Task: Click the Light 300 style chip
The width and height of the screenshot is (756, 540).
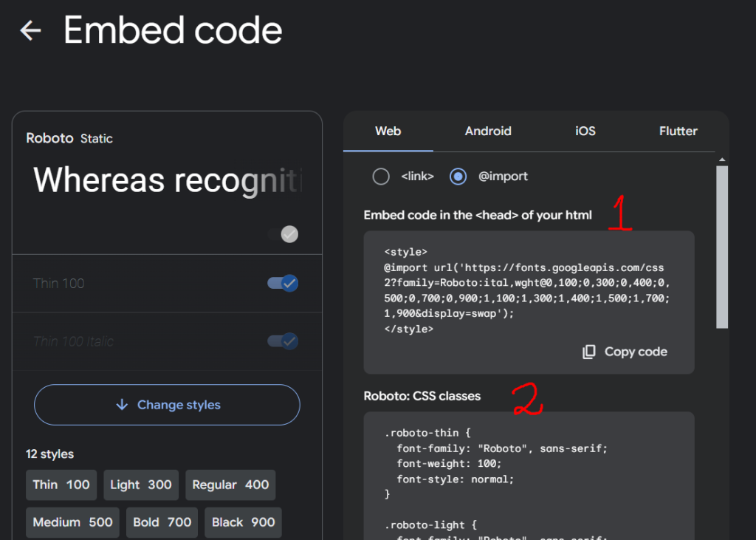Action: [141, 485]
